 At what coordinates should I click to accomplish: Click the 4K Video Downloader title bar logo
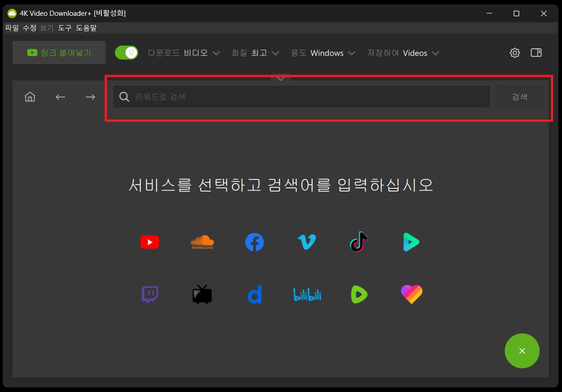(12, 13)
